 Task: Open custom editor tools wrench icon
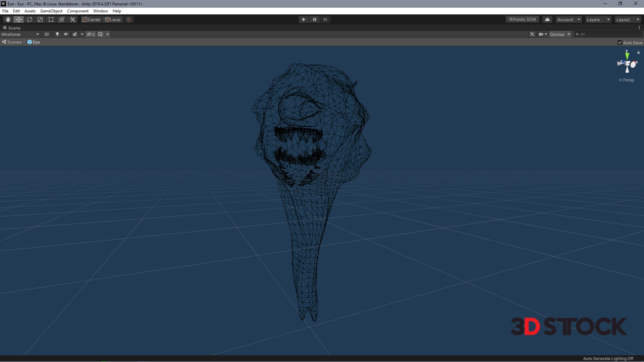(72, 19)
